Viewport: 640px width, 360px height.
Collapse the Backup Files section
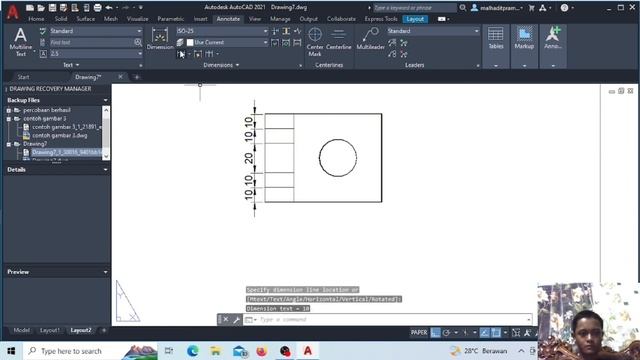point(105,100)
